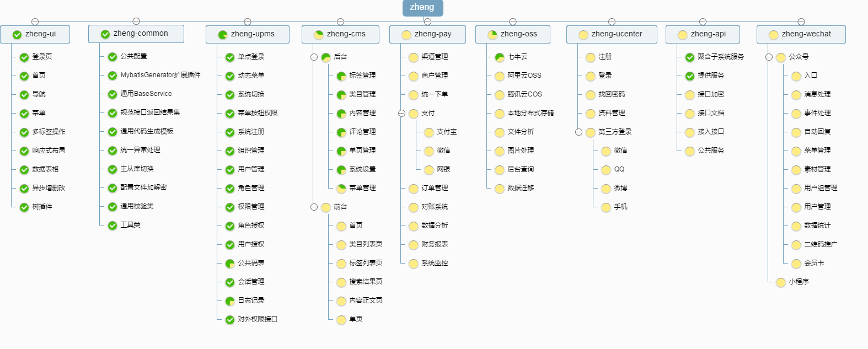Select the 统一异常处理 node

[140, 150]
